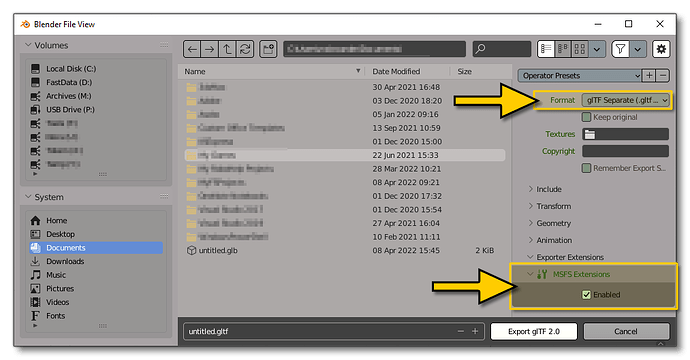Decrement the filename number with minus
The image size is (690, 360).
461,331
